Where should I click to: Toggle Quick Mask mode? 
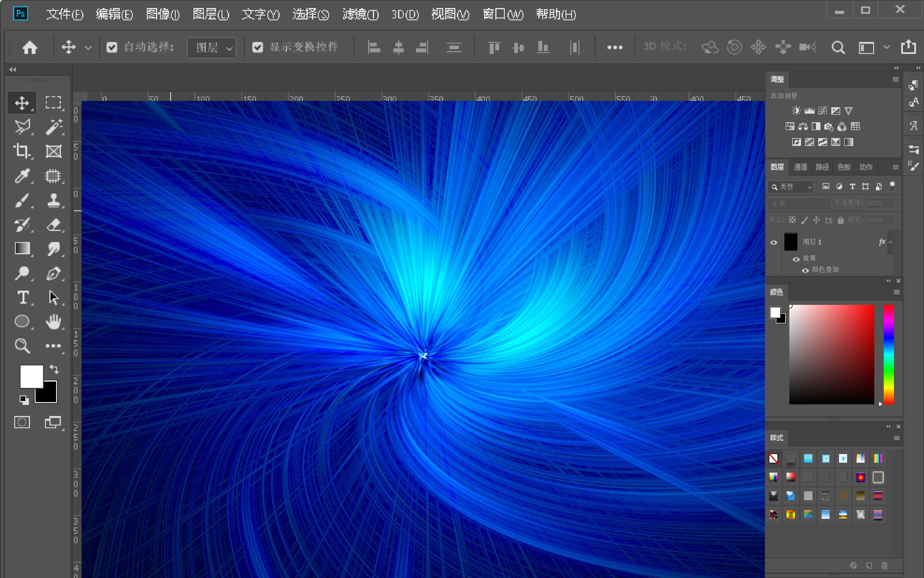tap(22, 422)
